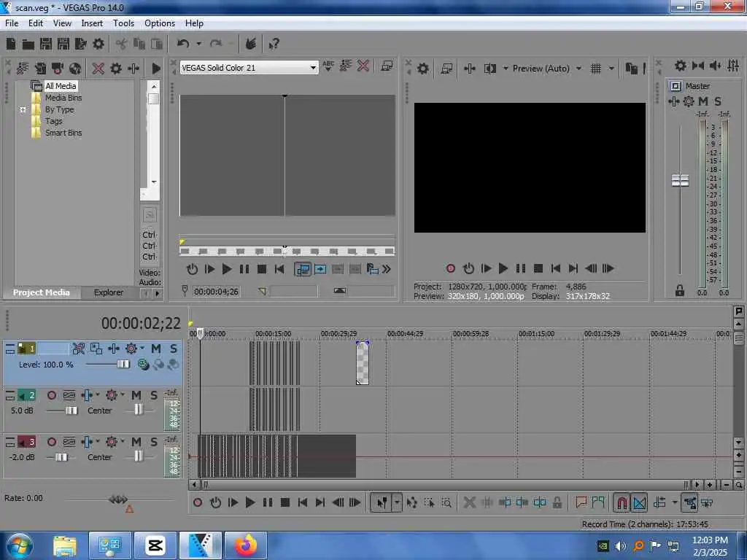Open split screen view dropdown arrow
This screenshot has width=747, height=560.
coord(506,69)
